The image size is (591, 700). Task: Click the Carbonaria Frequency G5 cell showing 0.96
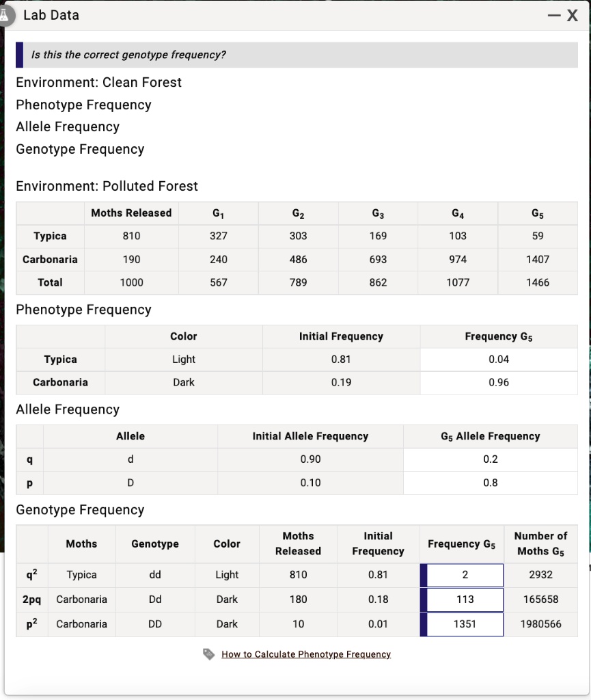coord(499,382)
